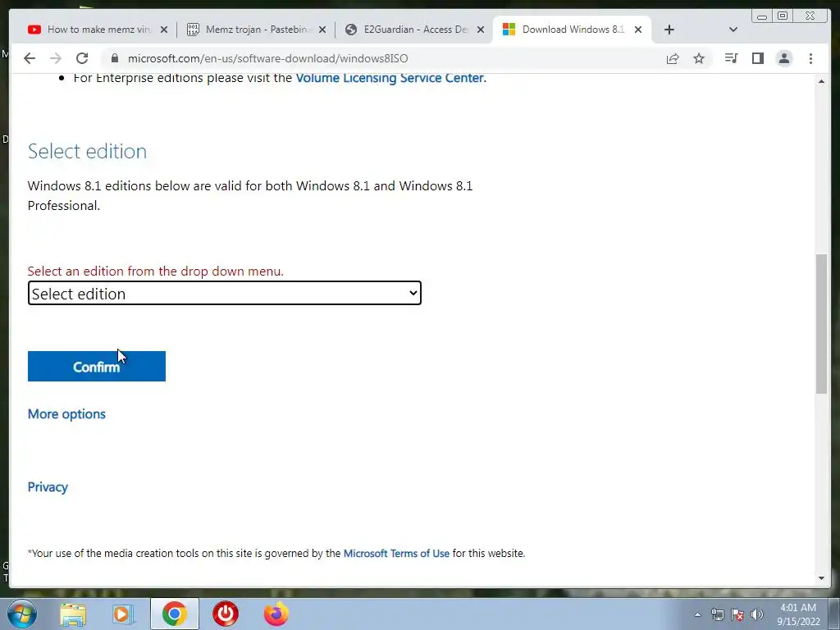
Task: Close the How to make memz tab
Action: (164, 30)
